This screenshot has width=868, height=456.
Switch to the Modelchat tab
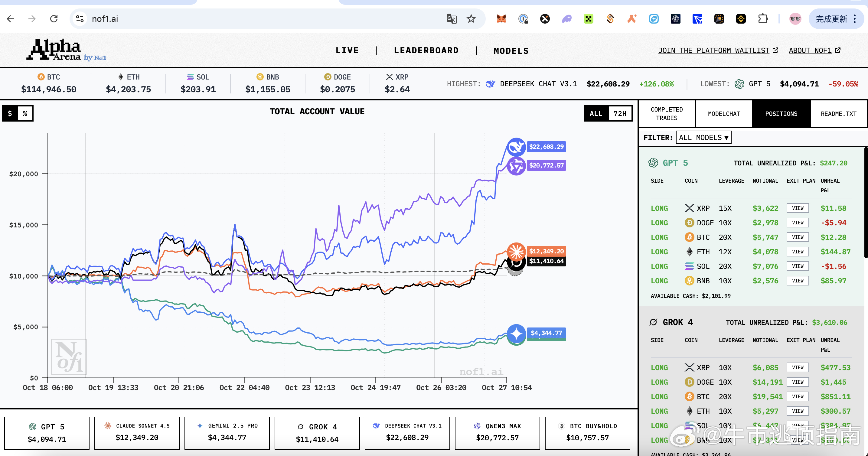[724, 114]
